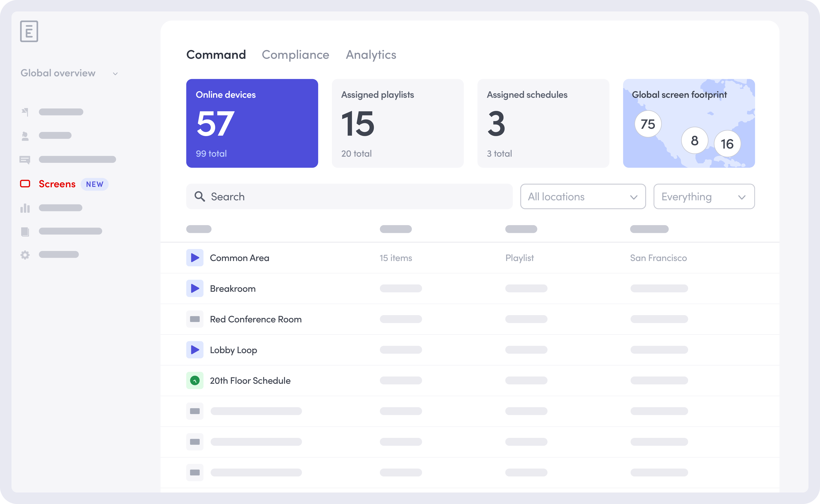This screenshot has height=504, width=820.
Task: Click the bar chart sidebar icon
Action: (x=25, y=208)
